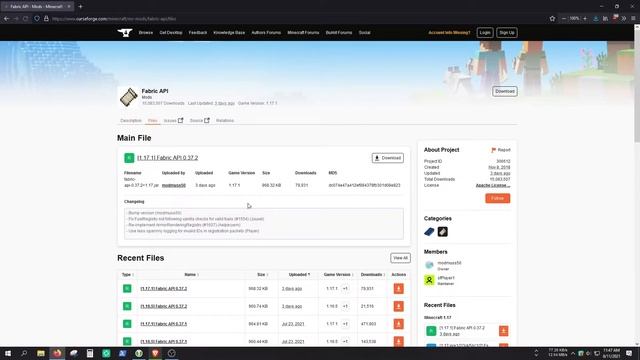Click the red download icon for 1.17.1 Fabric API 0.37.2
Viewport: 640px width, 360px height.
399,289
